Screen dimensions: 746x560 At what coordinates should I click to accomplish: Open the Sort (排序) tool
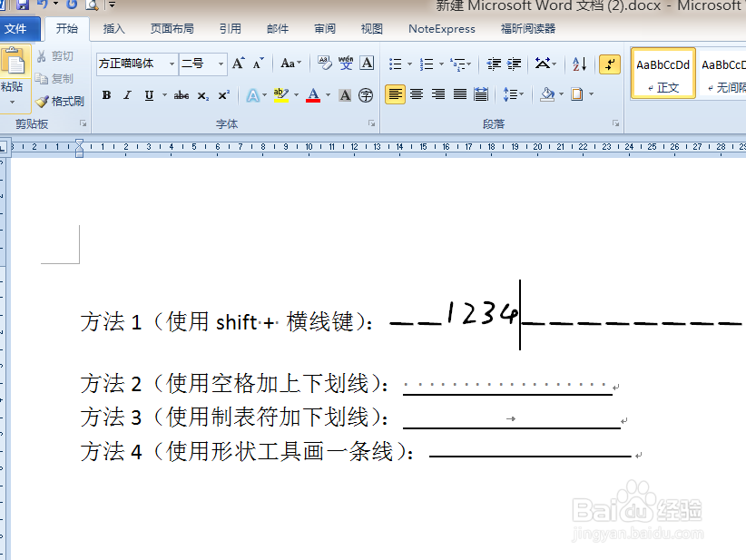580,64
